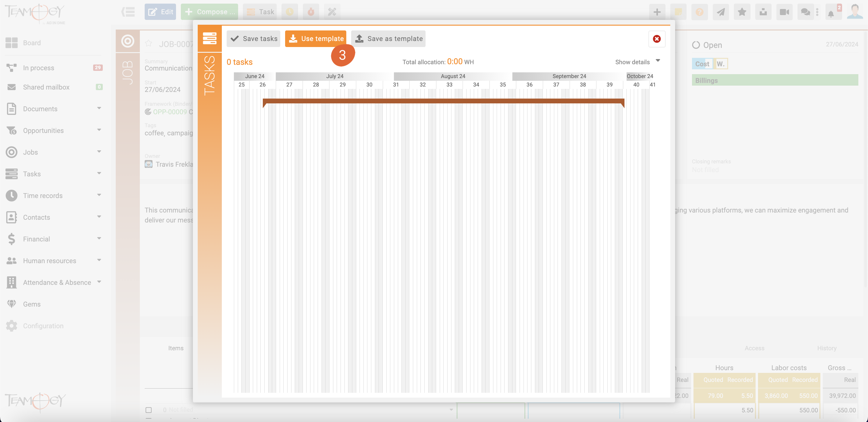Close the tasks dialog with red X
868x422 pixels.
656,39
